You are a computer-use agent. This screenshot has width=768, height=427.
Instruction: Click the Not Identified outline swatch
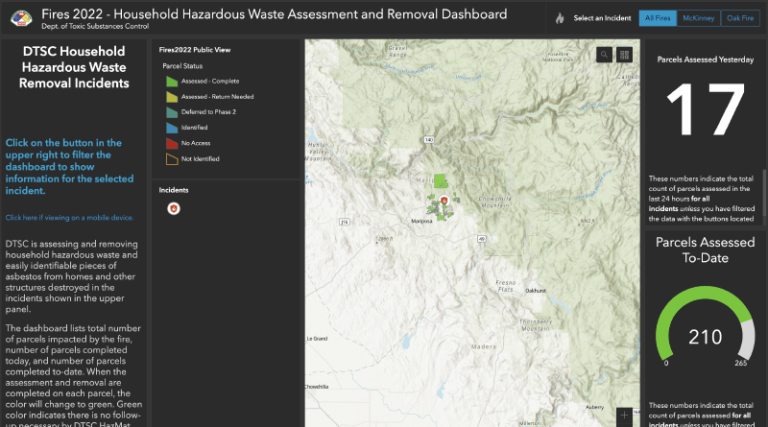pyautogui.click(x=172, y=159)
